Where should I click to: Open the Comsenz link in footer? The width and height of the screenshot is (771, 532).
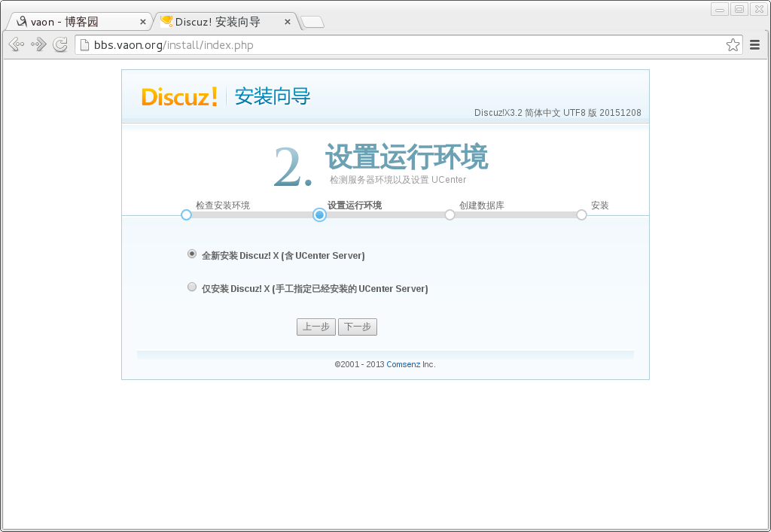pos(404,364)
